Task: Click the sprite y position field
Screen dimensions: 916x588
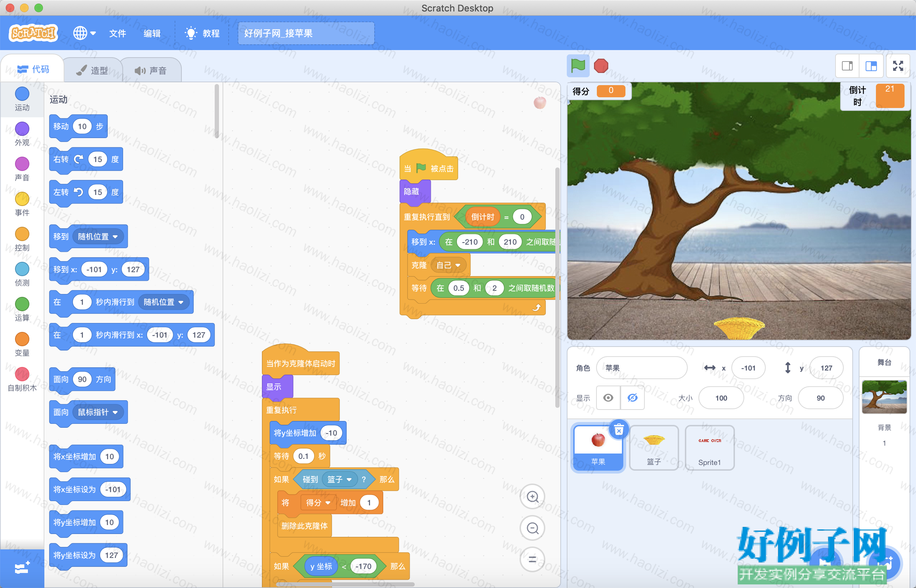Action: tap(826, 368)
